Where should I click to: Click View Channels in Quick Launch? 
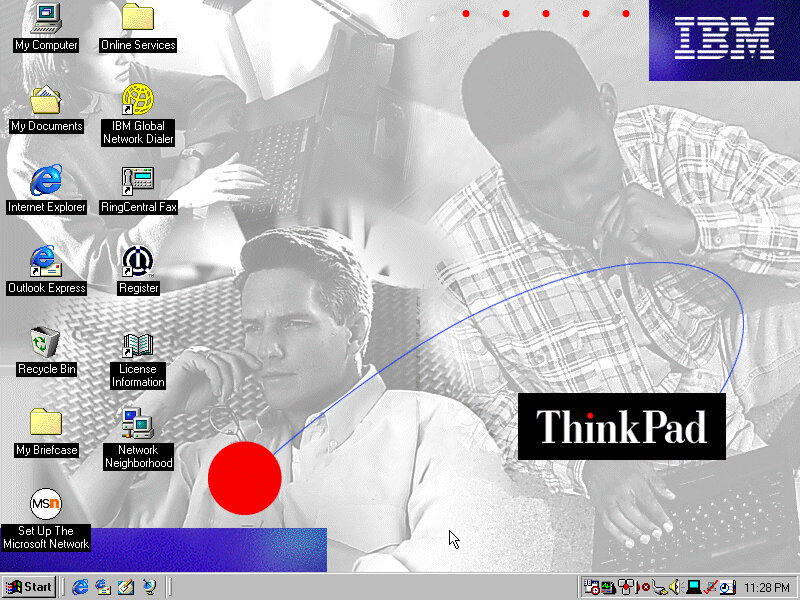[x=149, y=587]
